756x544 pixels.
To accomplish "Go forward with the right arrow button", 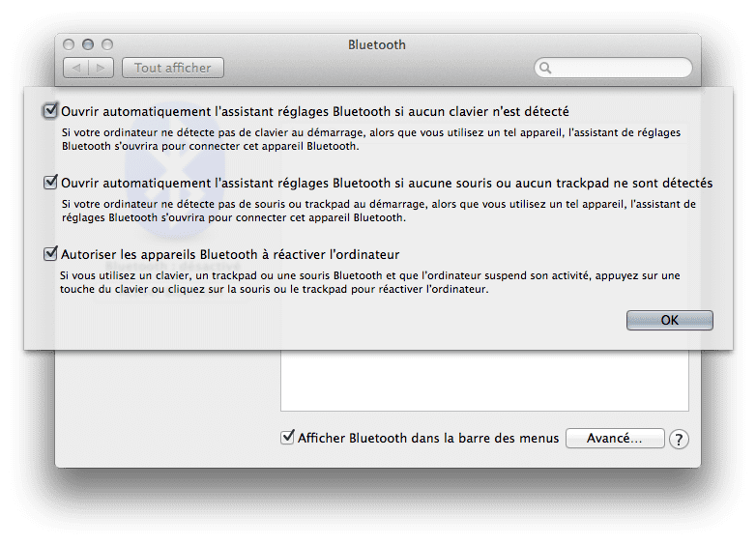I will [x=102, y=68].
